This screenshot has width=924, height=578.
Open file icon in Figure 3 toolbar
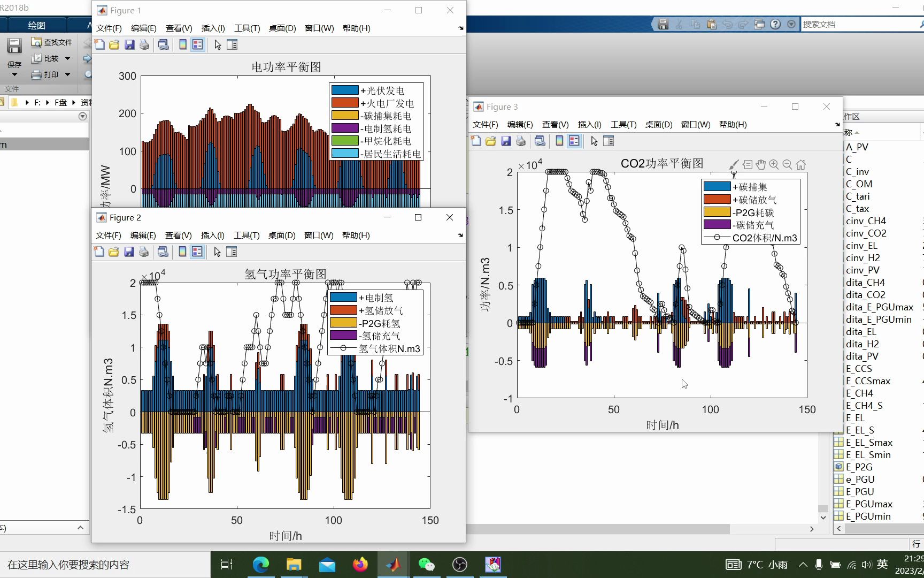[x=490, y=141]
